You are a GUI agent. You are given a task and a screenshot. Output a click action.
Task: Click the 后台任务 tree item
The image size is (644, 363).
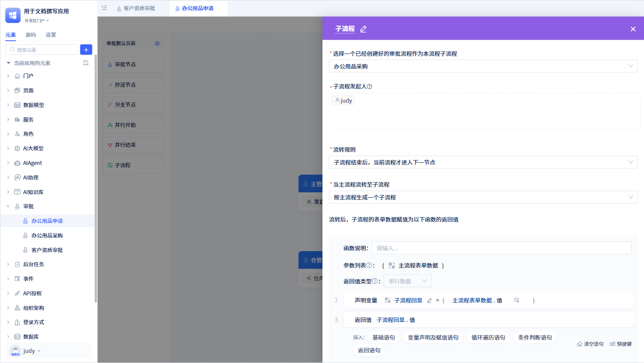click(x=34, y=264)
